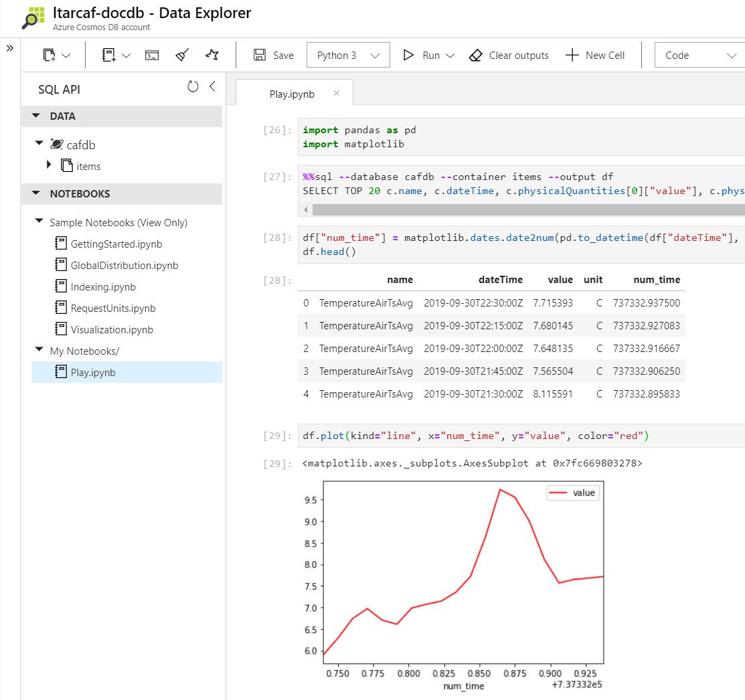Viewport: 745px width, 700px height.
Task: Click the Play.ipynb notebook file icon in tree
Action: (60, 371)
